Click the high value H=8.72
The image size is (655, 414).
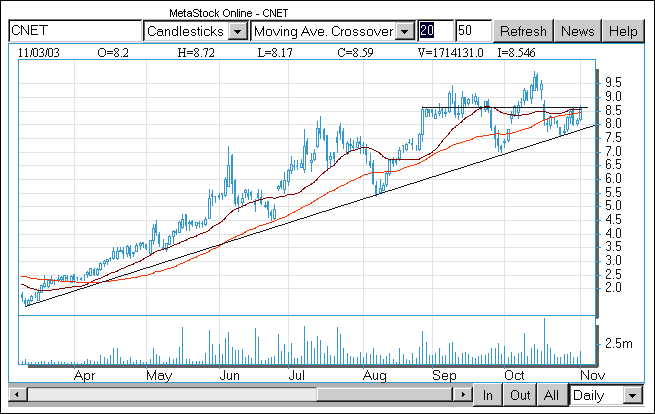coord(196,53)
